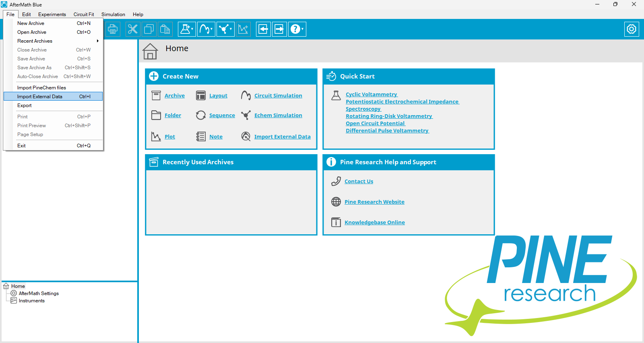Select Import PineChem files menu entry
644x343 pixels.
click(53, 88)
